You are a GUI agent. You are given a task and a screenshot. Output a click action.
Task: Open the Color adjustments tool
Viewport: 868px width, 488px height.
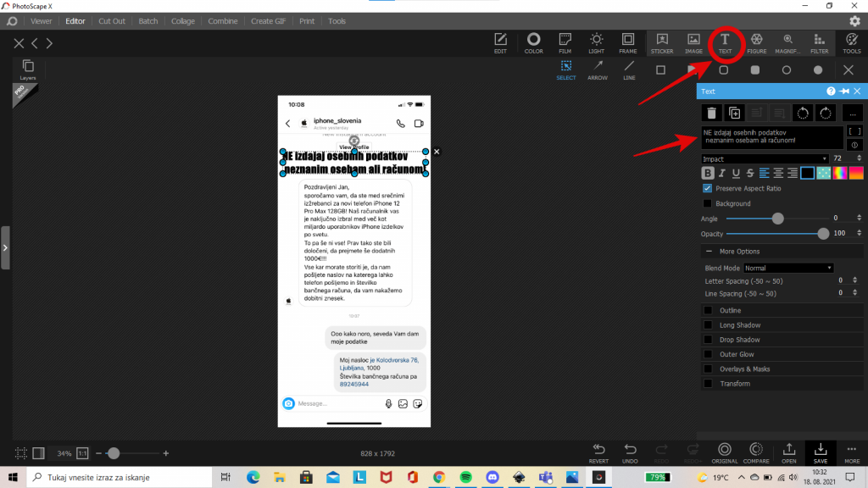click(x=533, y=43)
